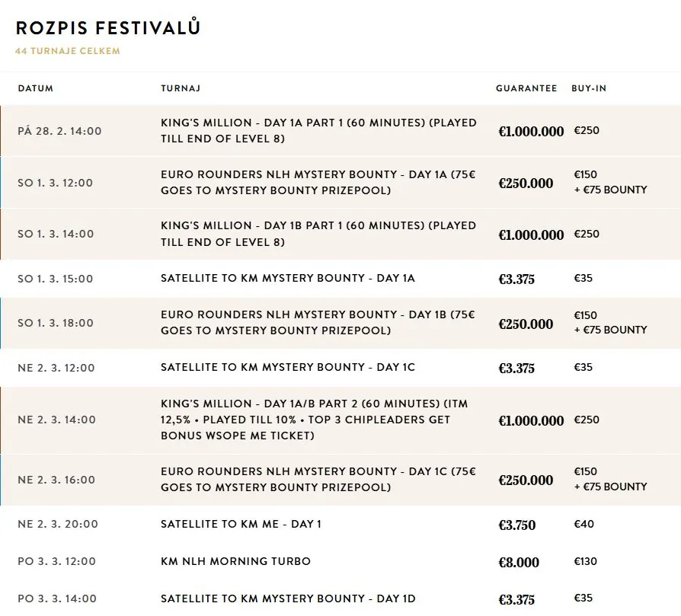The width and height of the screenshot is (681, 616).
Task: Click the Datum column header
Action: click(36, 88)
